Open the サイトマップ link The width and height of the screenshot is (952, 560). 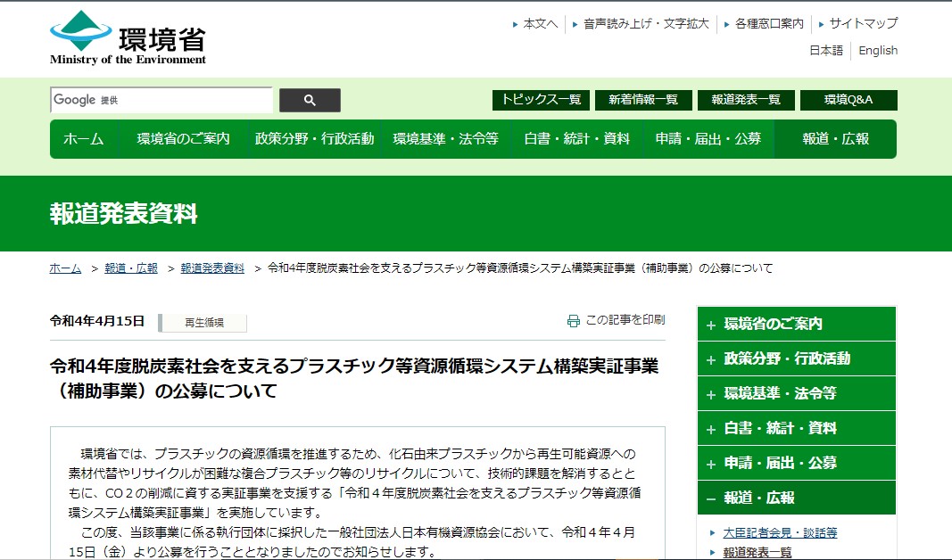pos(863,23)
